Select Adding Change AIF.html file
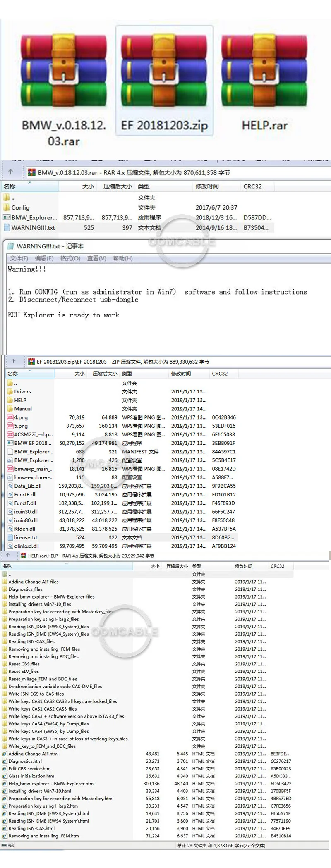331x868 pixels. pyautogui.click(x=34, y=754)
